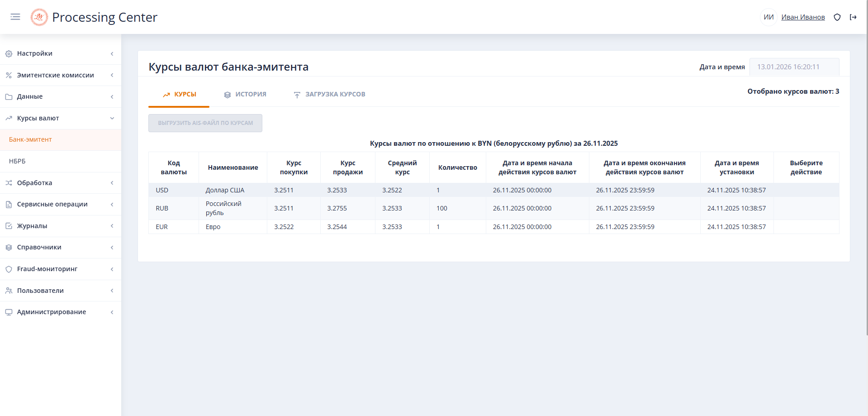Open the Загрузка курсов tab
868x416 pixels.
coord(329,95)
